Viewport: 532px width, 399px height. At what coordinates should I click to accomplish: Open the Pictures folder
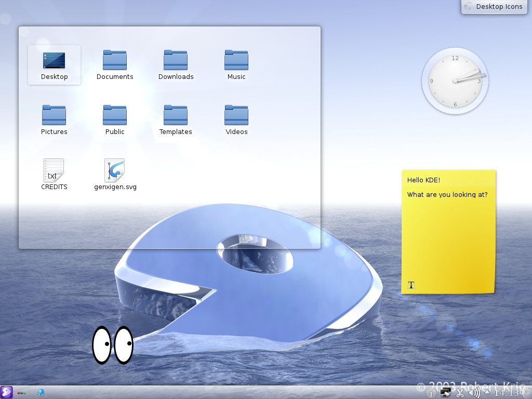[x=54, y=120]
